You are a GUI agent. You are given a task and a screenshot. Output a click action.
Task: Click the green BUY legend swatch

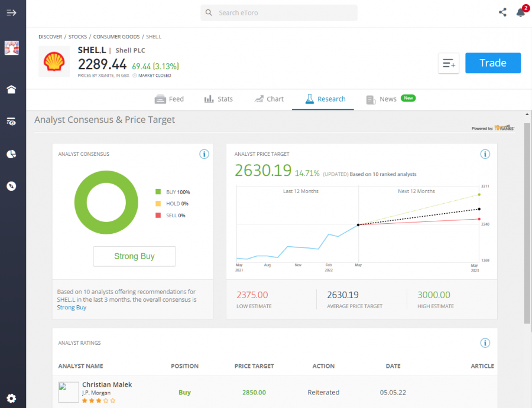tap(158, 192)
